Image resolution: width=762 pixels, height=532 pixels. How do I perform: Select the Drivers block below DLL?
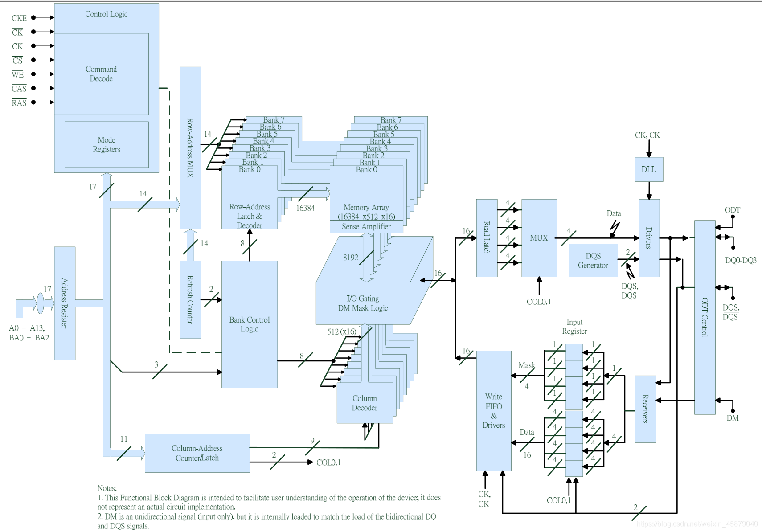pos(649,238)
